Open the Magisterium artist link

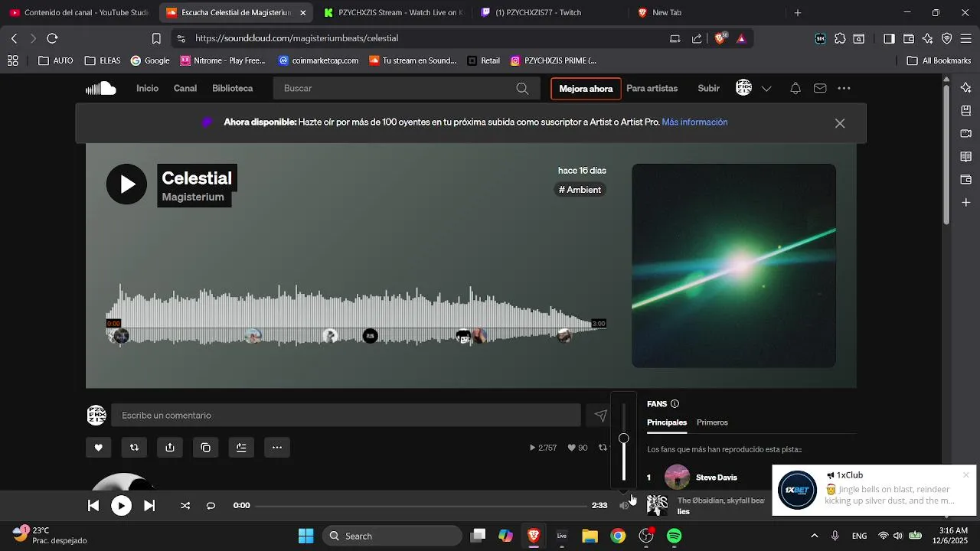[x=193, y=197]
